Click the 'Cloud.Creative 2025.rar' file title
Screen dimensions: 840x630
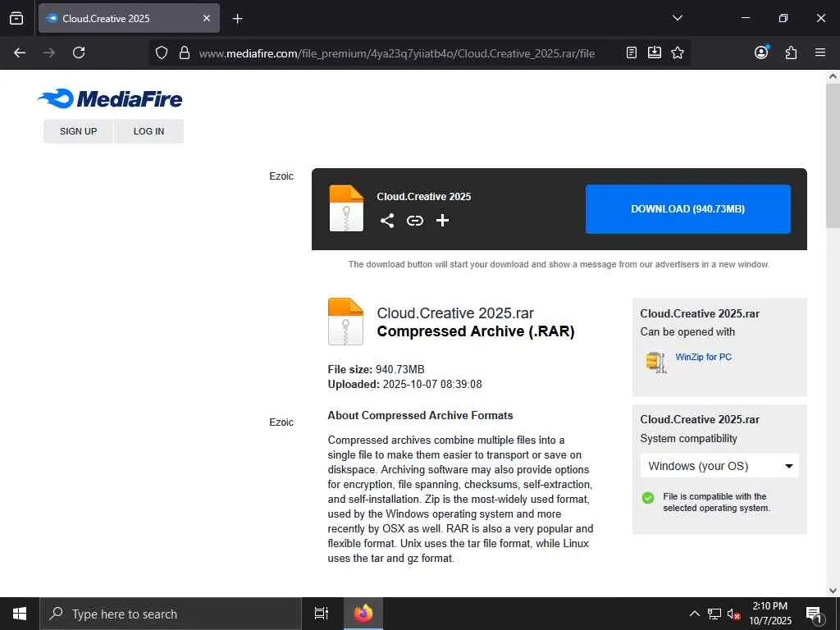[455, 313]
